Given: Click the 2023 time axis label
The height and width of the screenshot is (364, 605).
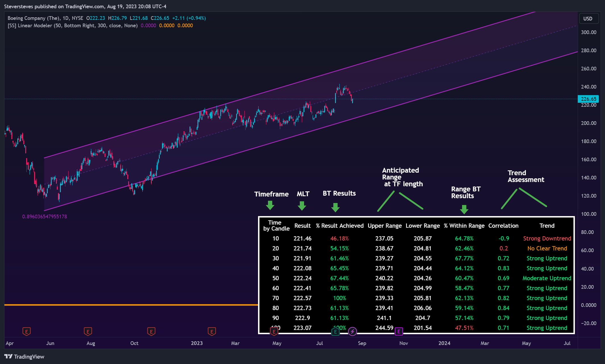Looking at the screenshot, I should (197, 343).
